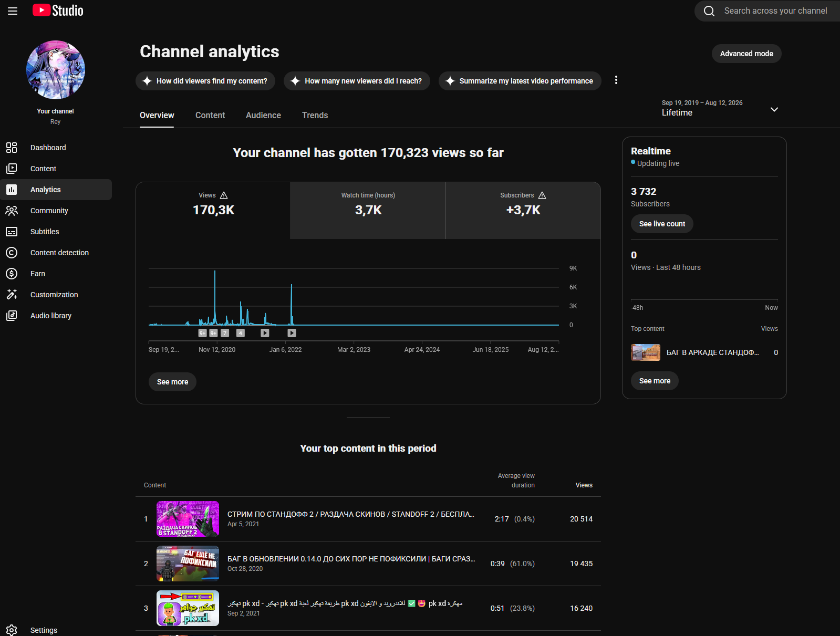
Task: Open the Audio library icon
Action: (12, 316)
